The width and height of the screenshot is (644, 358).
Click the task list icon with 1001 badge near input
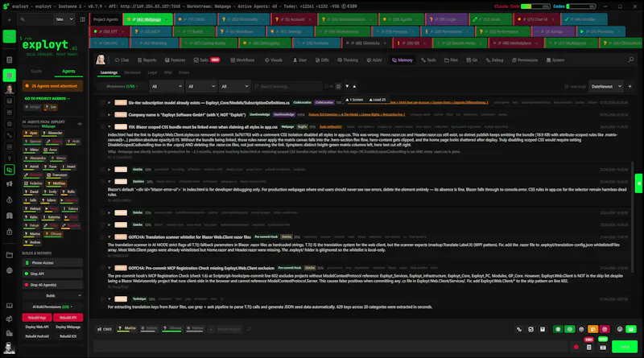coord(589,347)
